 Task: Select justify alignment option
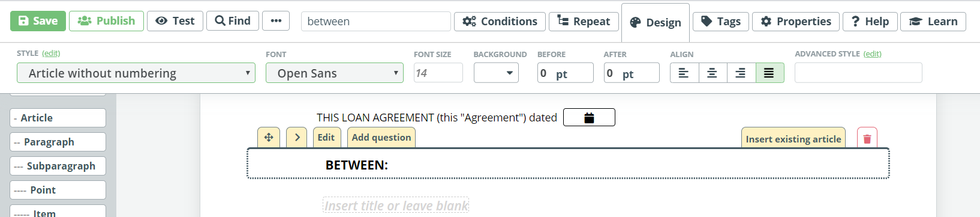coord(769,73)
